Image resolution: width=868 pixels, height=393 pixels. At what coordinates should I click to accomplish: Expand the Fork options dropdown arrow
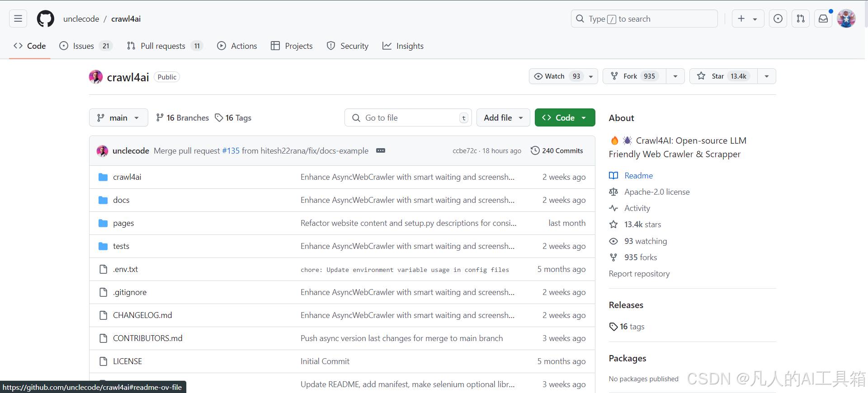tap(675, 76)
